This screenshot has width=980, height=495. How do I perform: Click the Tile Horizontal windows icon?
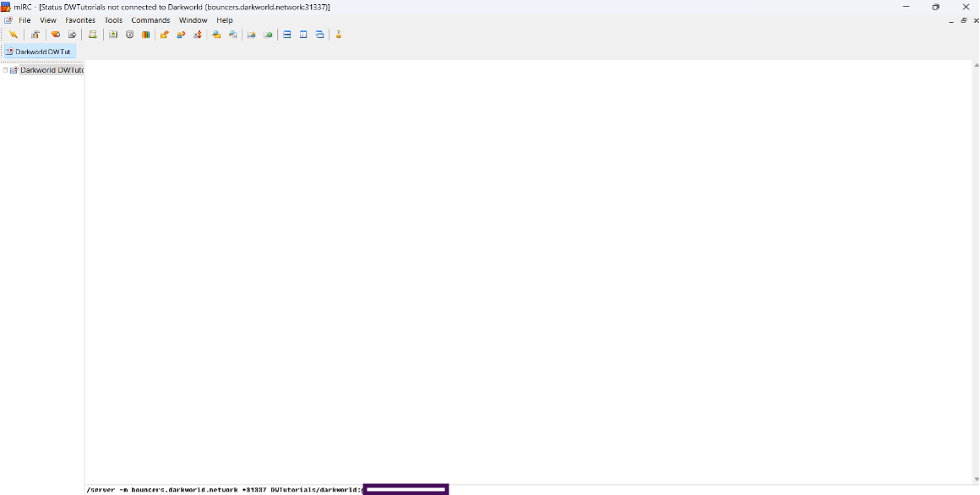287,35
